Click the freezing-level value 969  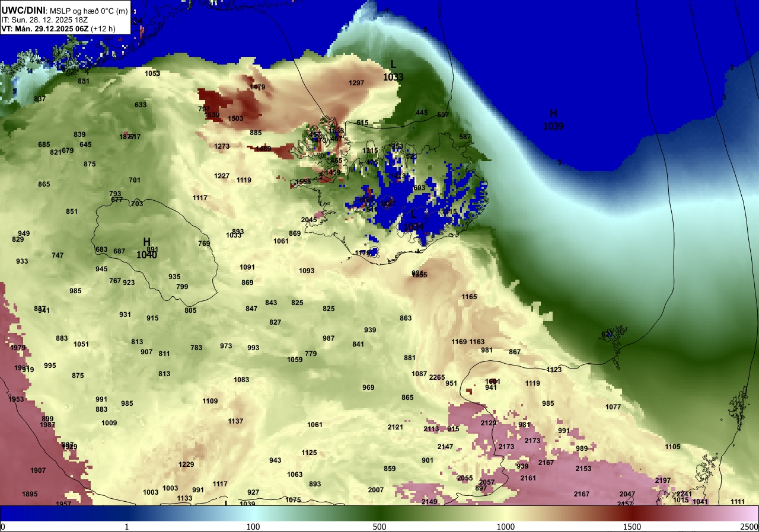(x=368, y=387)
